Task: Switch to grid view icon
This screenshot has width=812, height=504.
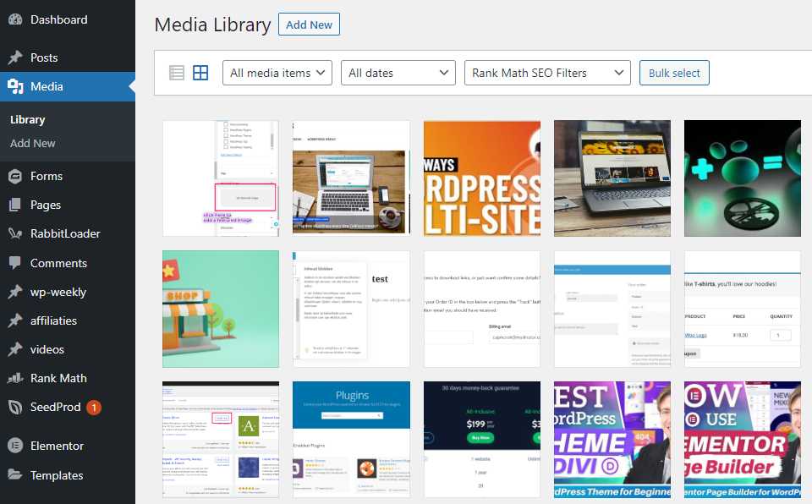Action: [200, 73]
